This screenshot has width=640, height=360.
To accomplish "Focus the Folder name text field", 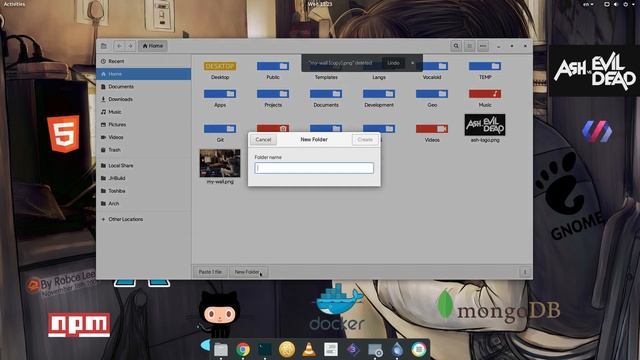I will click(314, 168).
